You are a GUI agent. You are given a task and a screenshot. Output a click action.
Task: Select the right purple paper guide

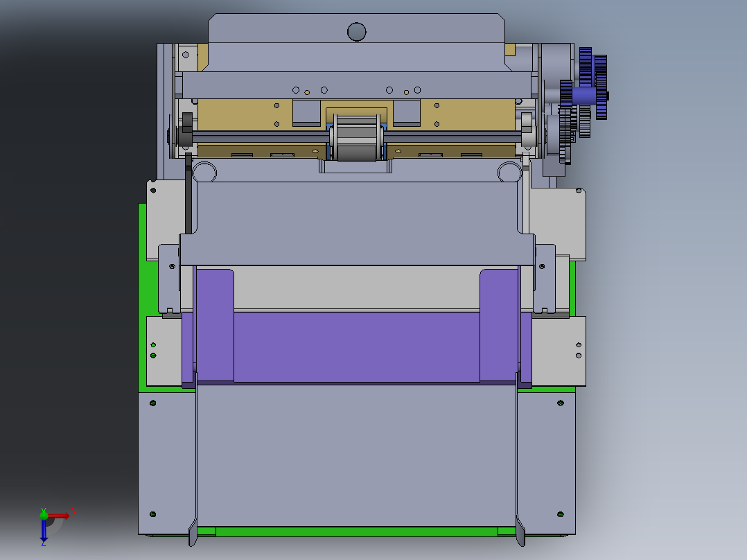(x=498, y=325)
